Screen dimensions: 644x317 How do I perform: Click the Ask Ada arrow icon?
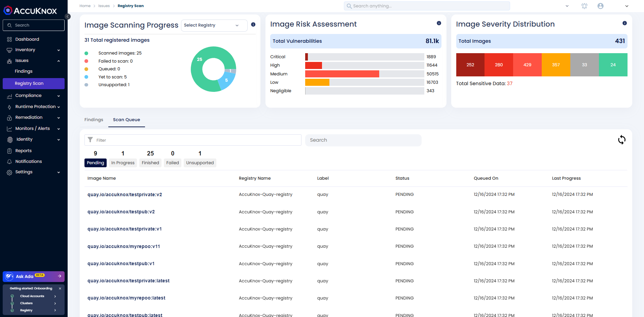pos(60,276)
